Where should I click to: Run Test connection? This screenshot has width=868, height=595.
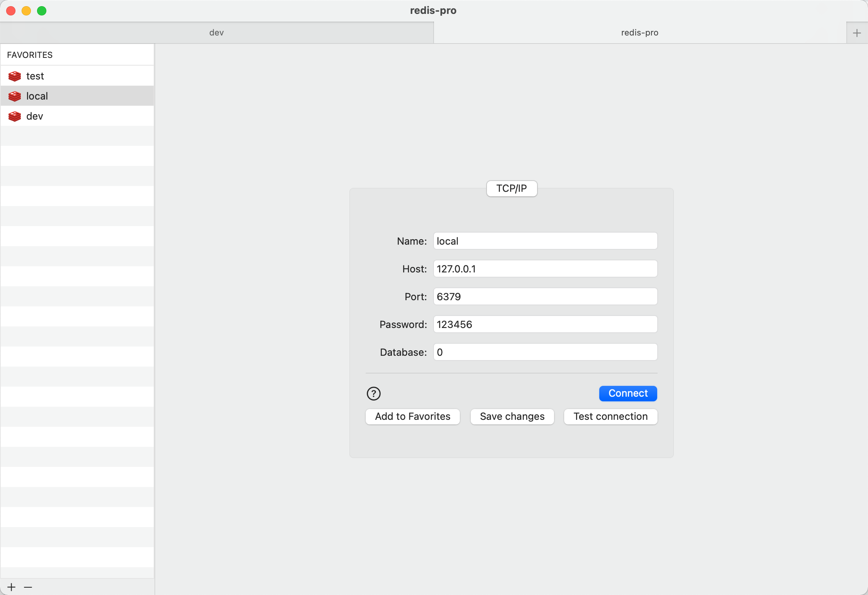[610, 416]
